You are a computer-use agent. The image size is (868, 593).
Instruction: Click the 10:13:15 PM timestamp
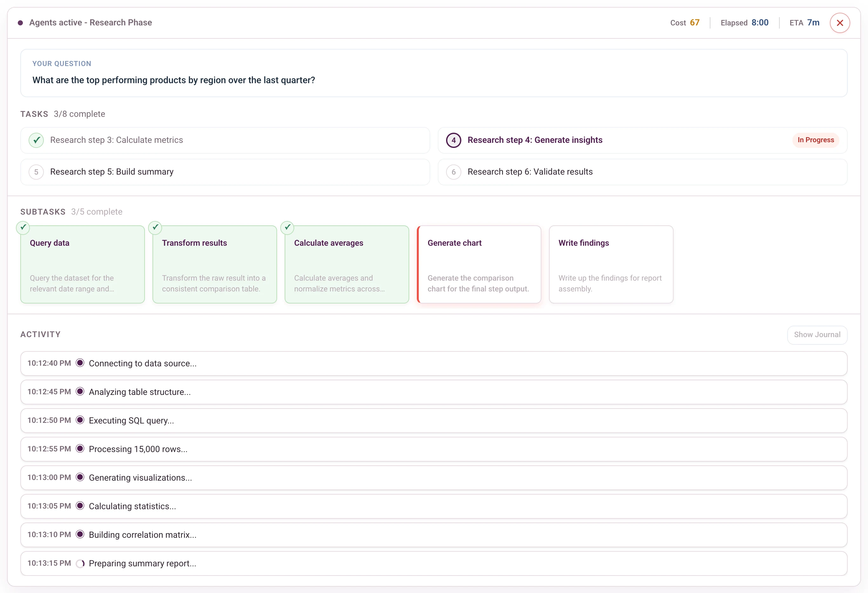point(49,563)
